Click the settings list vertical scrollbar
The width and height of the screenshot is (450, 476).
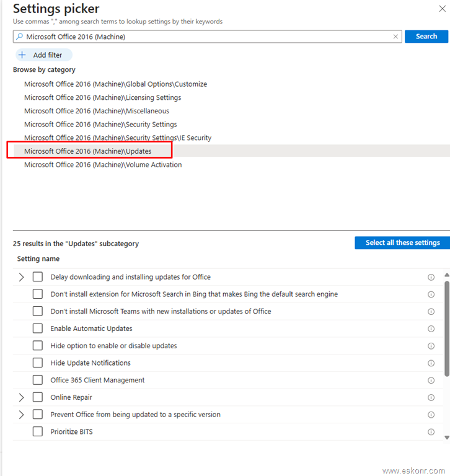(x=447, y=328)
